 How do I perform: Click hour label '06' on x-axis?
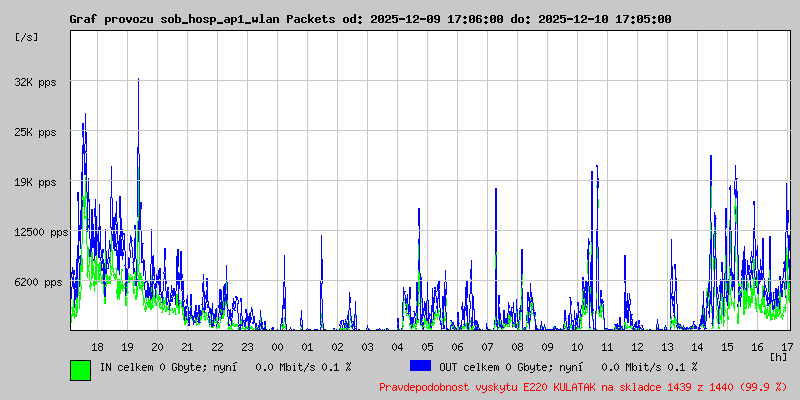tap(458, 347)
